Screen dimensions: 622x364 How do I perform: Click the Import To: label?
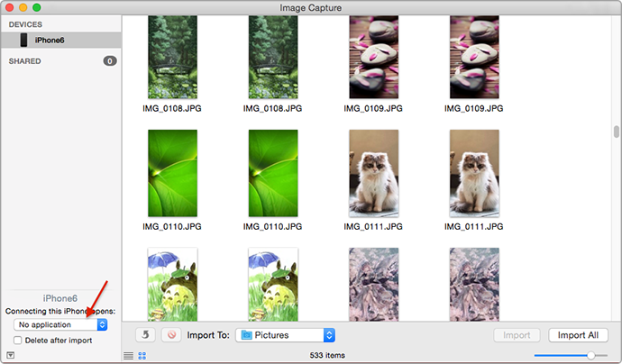coord(208,335)
